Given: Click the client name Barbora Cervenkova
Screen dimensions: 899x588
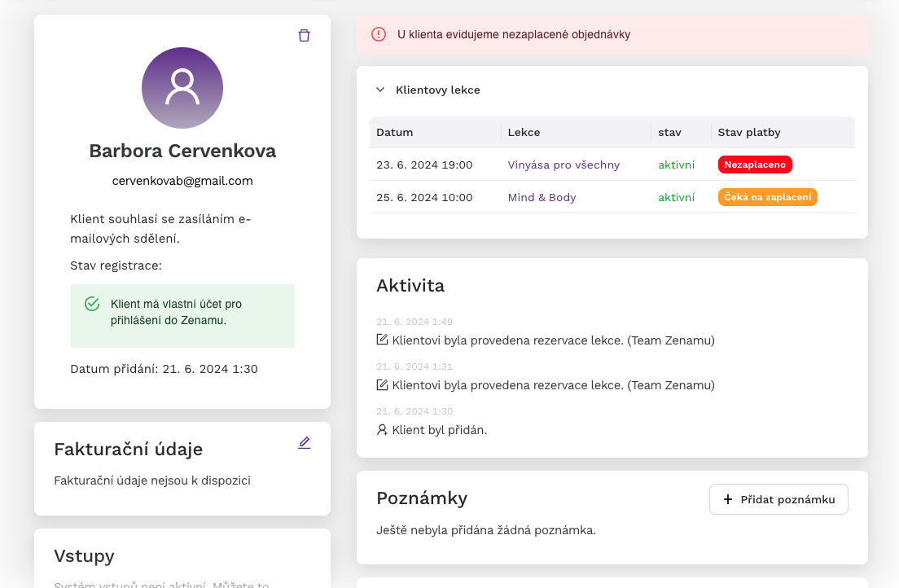Looking at the screenshot, I should click(182, 151).
